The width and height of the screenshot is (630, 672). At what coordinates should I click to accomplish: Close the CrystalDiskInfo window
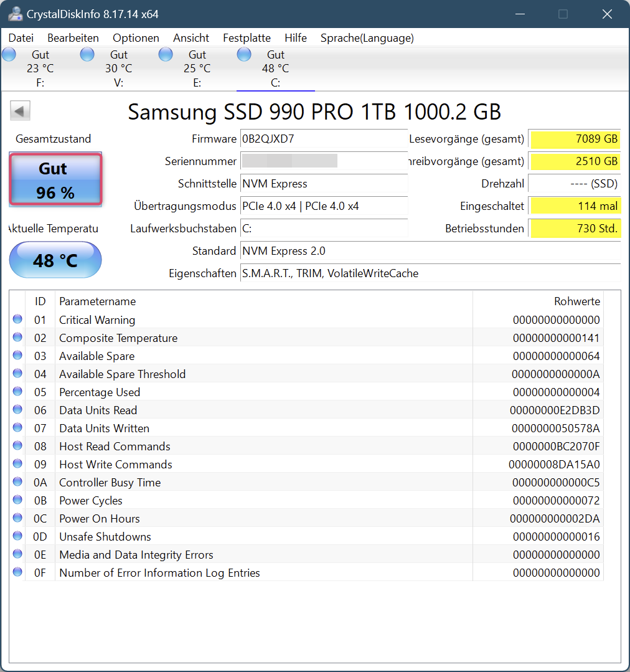click(x=607, y=14)
